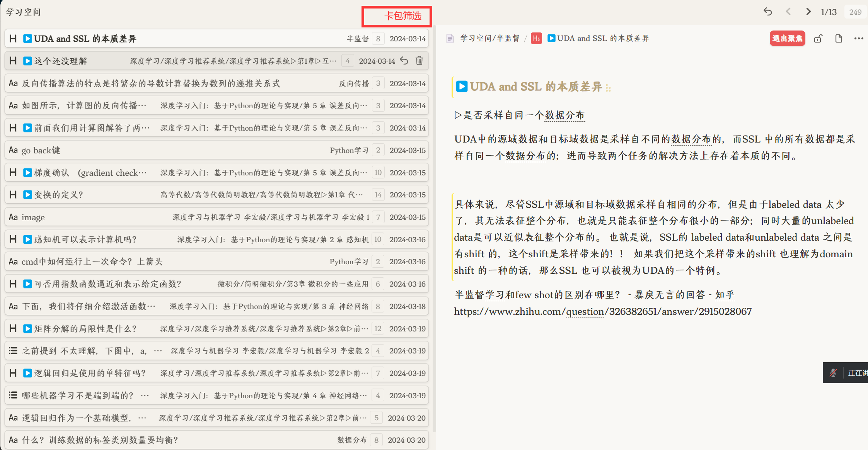Toggle the unlock icon for editing
This screenshot has height=450, width=868.
click(818, 39)
